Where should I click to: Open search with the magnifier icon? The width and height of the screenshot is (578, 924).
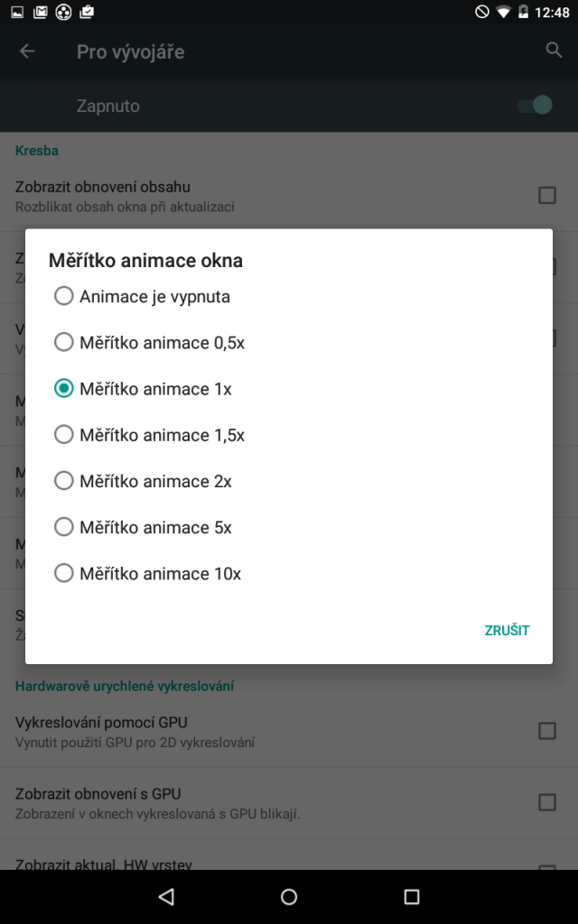(x=554, y=51)
